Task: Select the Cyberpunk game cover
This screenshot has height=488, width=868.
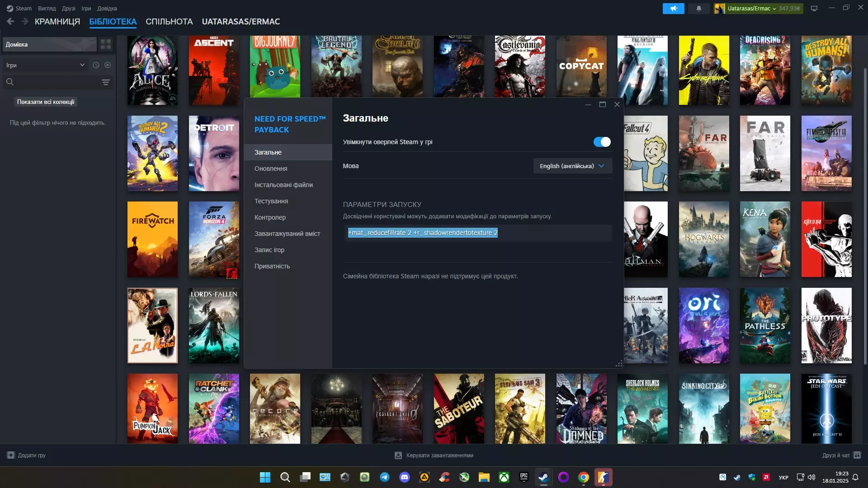Action: coord(703,70)
